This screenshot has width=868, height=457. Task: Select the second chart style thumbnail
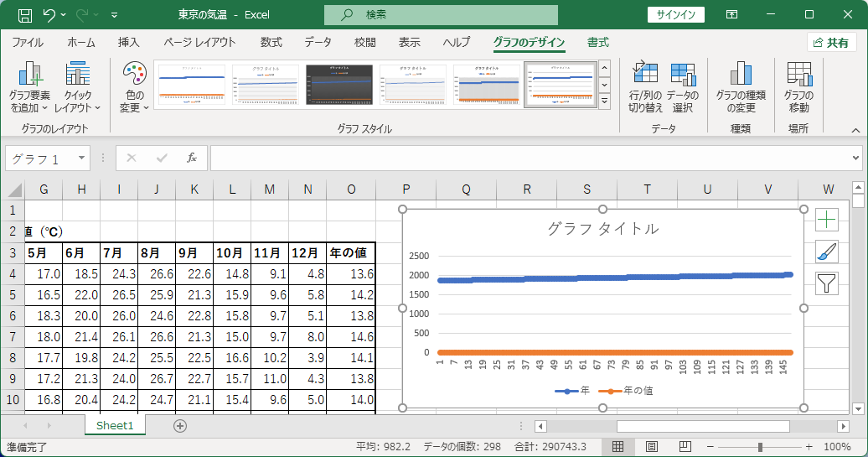(266, 84)
